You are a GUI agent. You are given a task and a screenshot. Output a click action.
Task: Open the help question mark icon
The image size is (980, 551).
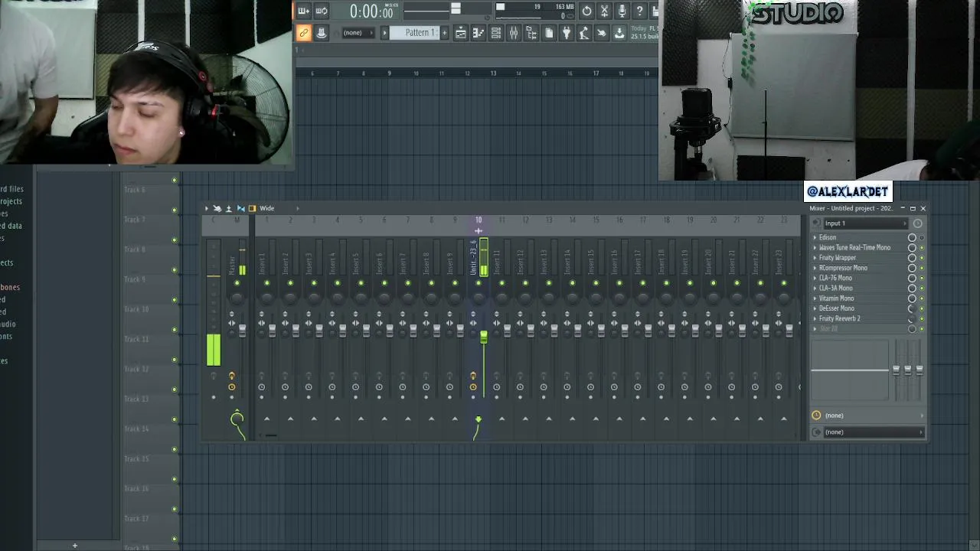pyautogui.click(x=639, y=11)
